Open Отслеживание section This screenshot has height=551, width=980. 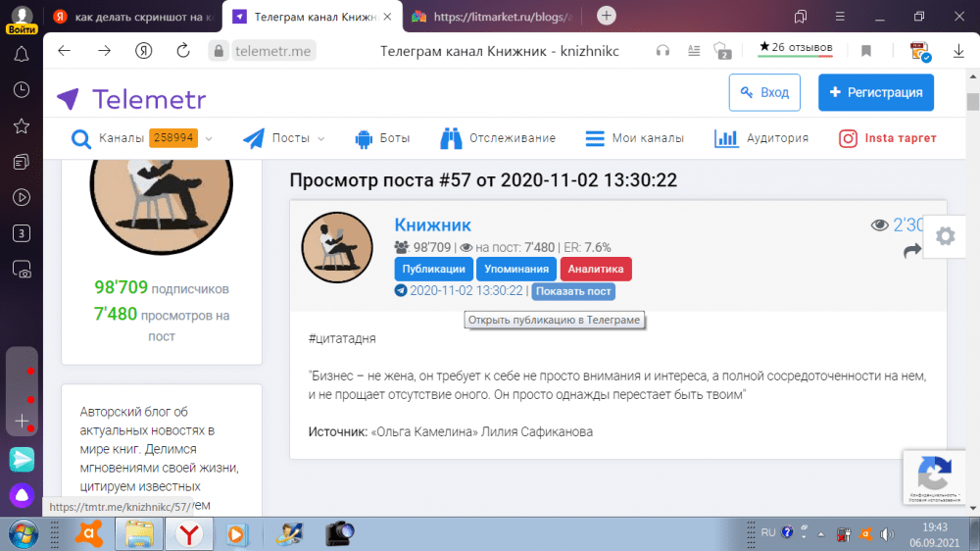pyautogui.click(x=498, y=138)
